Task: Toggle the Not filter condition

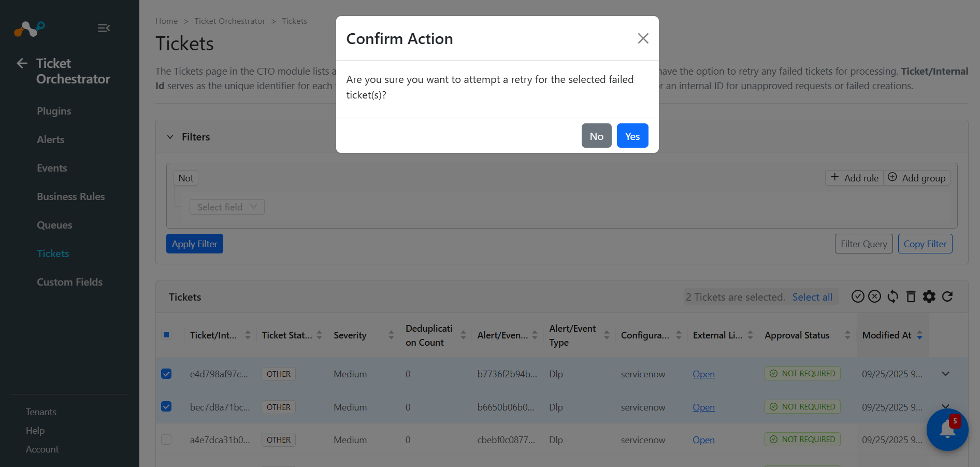Action: tap(186, 178)
